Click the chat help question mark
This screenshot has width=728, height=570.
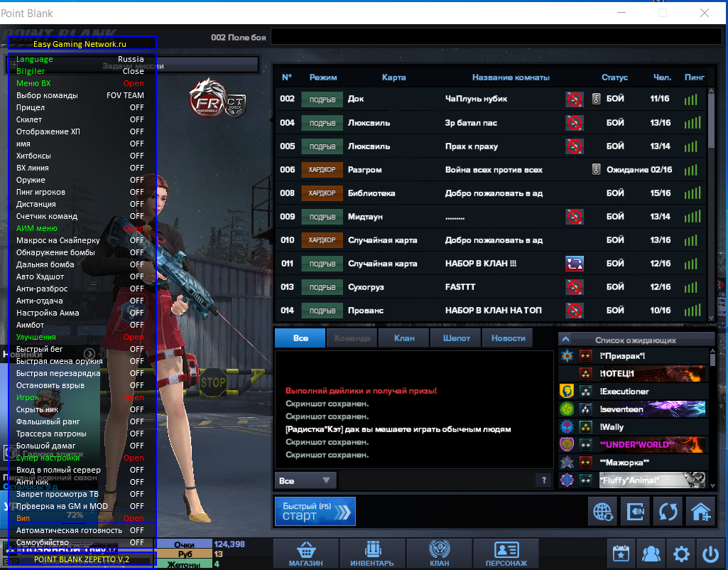click(x=543, y=480)
